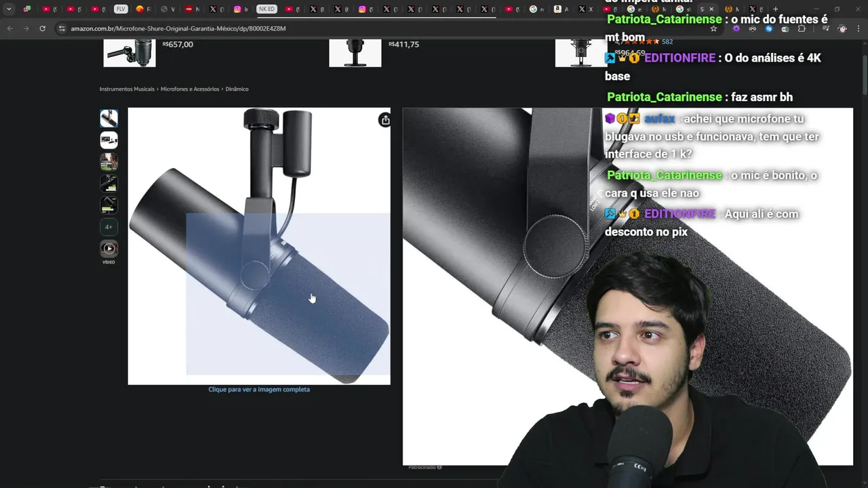Open the main Shure microphone image
Screen dimensions: 868x488
point(259,246)
